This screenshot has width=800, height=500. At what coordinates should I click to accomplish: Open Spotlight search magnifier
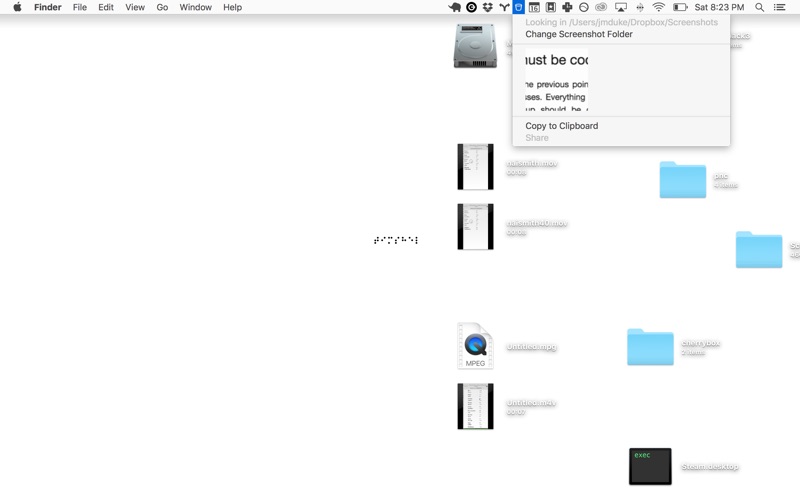759,7
